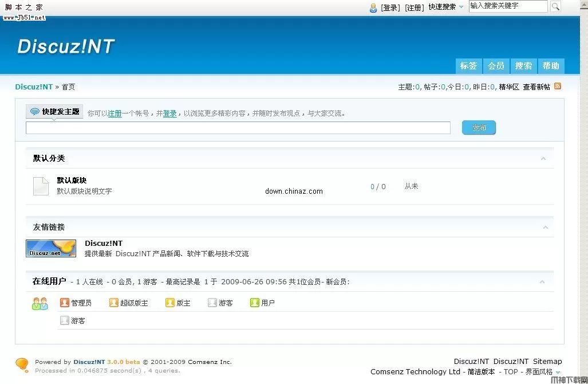Screen dimensions: 588x384
Task: Click the 在线用户 heading link
Action: pos(49,281)
